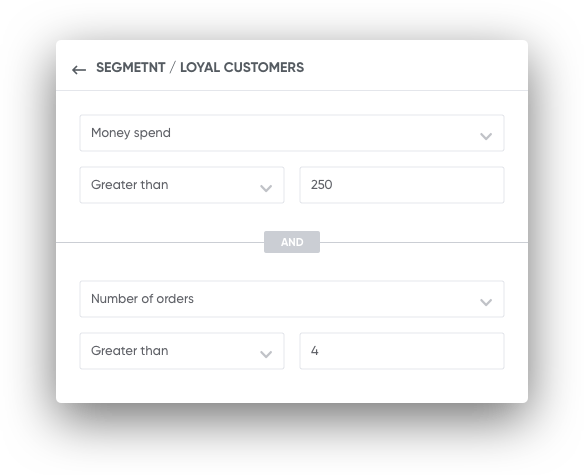Click the chevron icon in Number of orders field
Viewport: 584px width, 475px height.
click(486, 302)
